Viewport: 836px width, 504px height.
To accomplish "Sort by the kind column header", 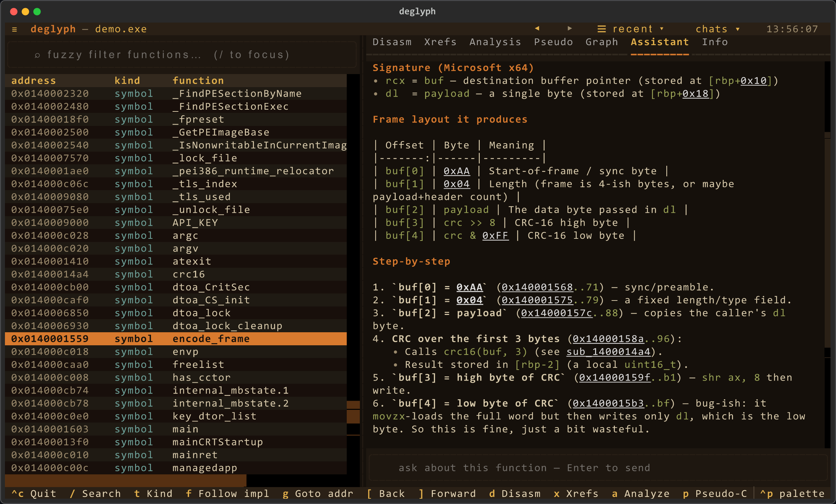I will click(x=127, y=81).
